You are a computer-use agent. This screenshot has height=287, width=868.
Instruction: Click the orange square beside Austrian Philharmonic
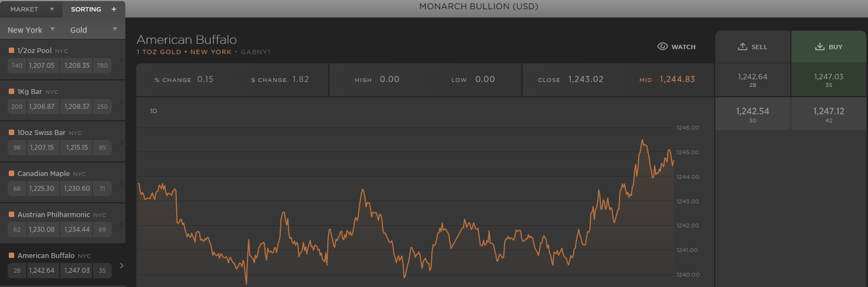(11, 214)
